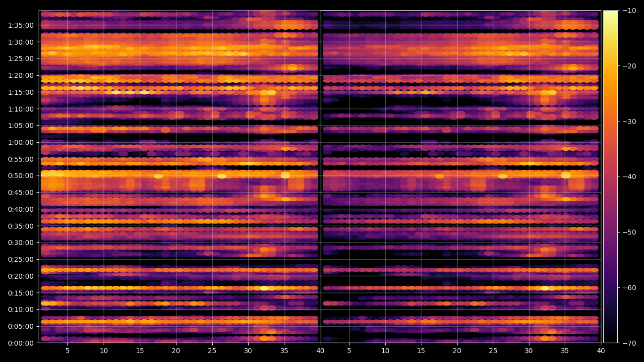Pick the −40 colorbar tick label
This screenshot has height=362, width=644.
[629, 177]
